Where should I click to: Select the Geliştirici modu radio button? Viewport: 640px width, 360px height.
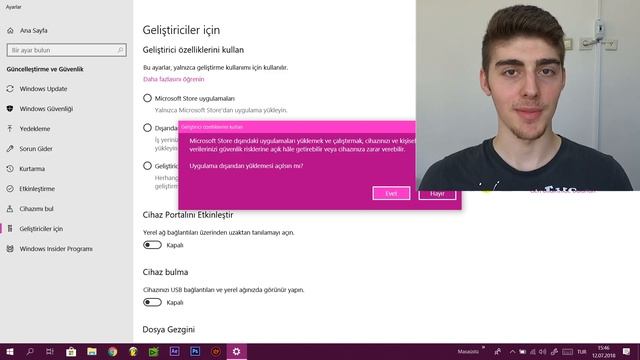tap(147, 166)
